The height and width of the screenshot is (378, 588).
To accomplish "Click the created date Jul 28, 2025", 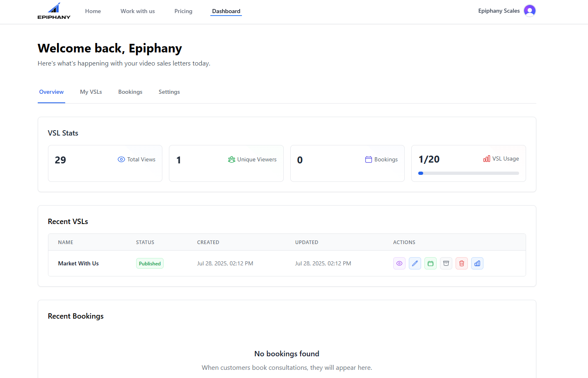I will [225, 263].
